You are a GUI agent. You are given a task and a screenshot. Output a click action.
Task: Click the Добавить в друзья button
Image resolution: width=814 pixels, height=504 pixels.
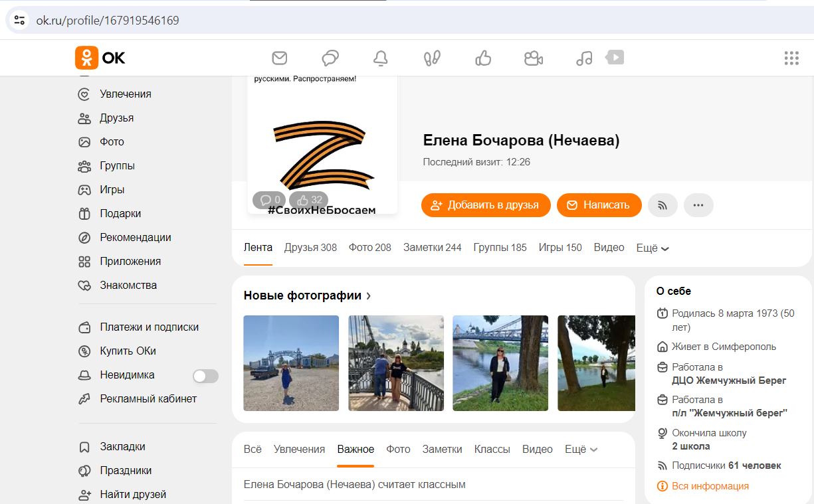[x=486, y=205]
